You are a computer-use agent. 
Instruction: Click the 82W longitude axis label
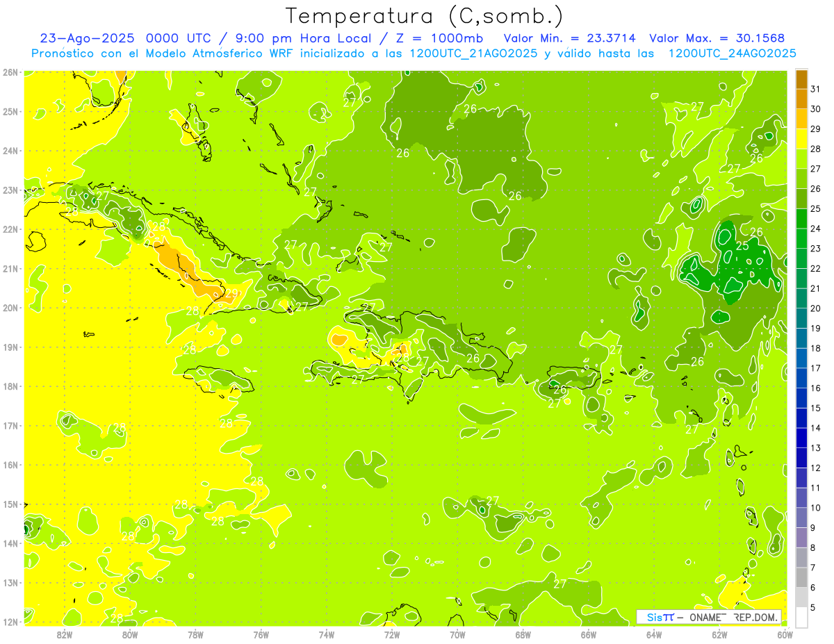(65, 634)
